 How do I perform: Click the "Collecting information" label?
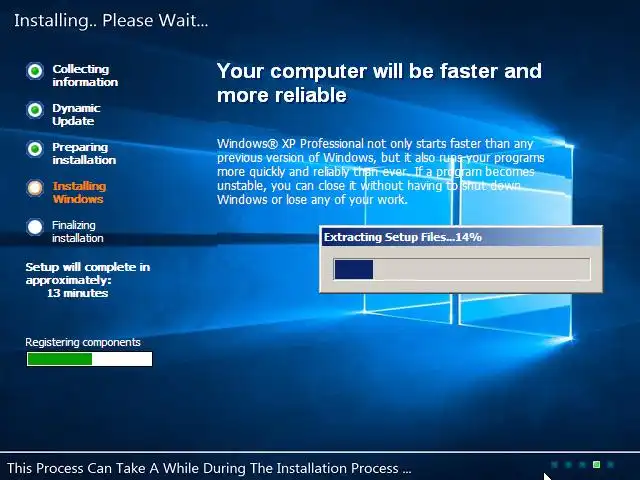[x=85, y=76]
